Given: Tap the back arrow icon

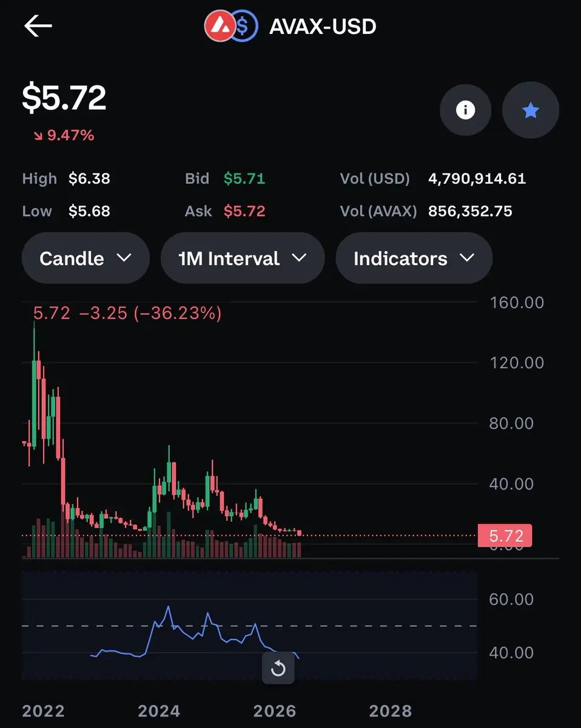Looking at the screenshot, I should tap(38, 26).
